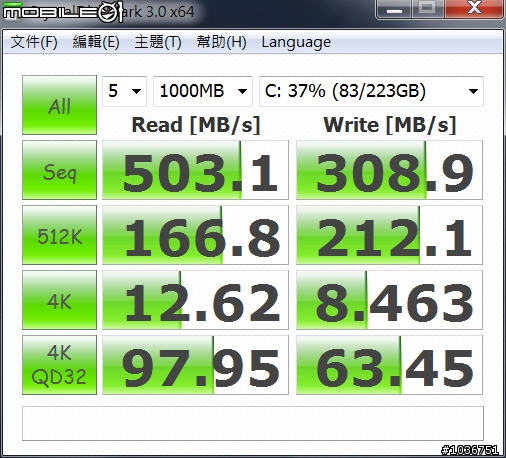Open the Language menu
The height and width of the screenshot is (458, 506).
click(296, 42)
